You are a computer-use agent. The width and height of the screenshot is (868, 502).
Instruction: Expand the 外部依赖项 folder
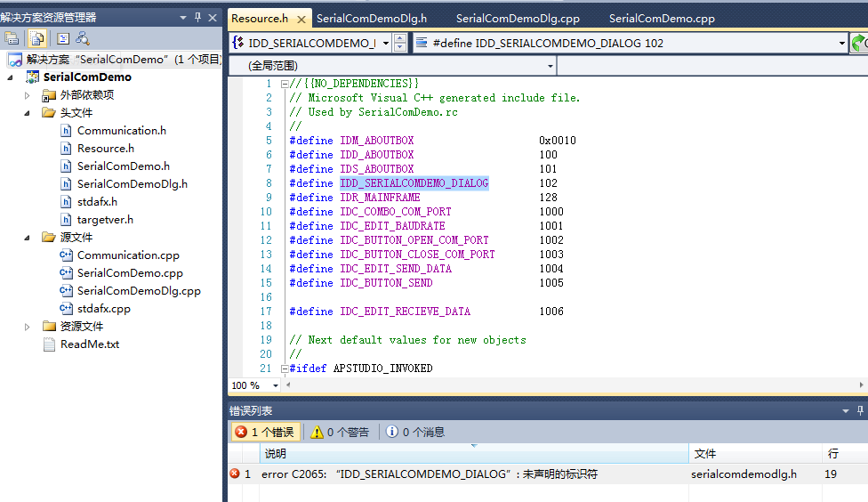27,95
